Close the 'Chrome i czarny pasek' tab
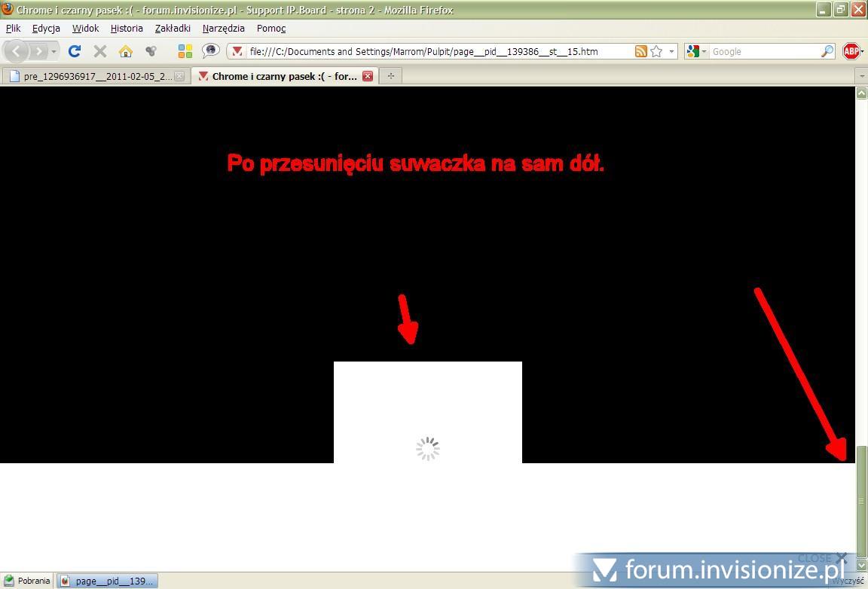The width and height of the screenshot is (868, 589). (x=368, y=76)
